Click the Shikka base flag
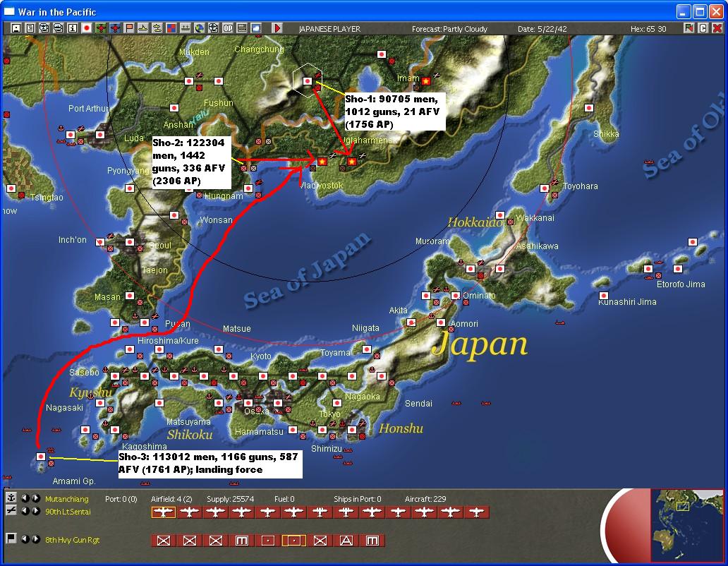 click(x=589, y=108)
